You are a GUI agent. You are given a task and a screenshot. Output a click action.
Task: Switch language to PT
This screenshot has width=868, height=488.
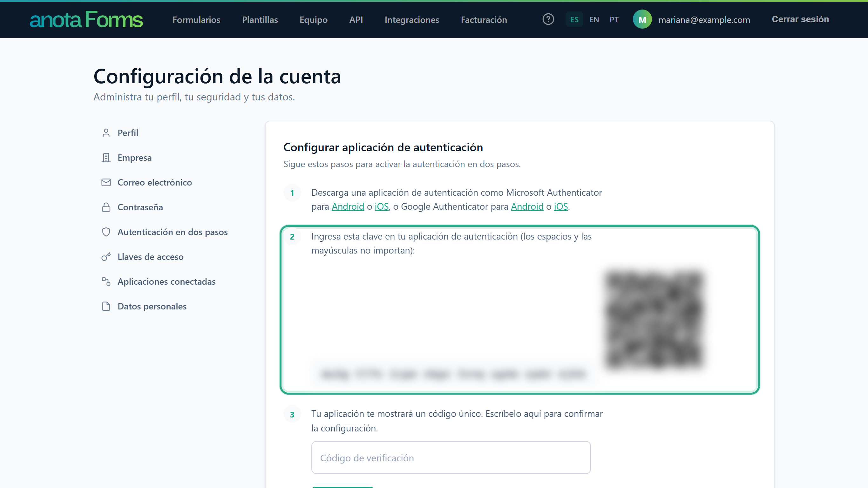pos(614,20)
